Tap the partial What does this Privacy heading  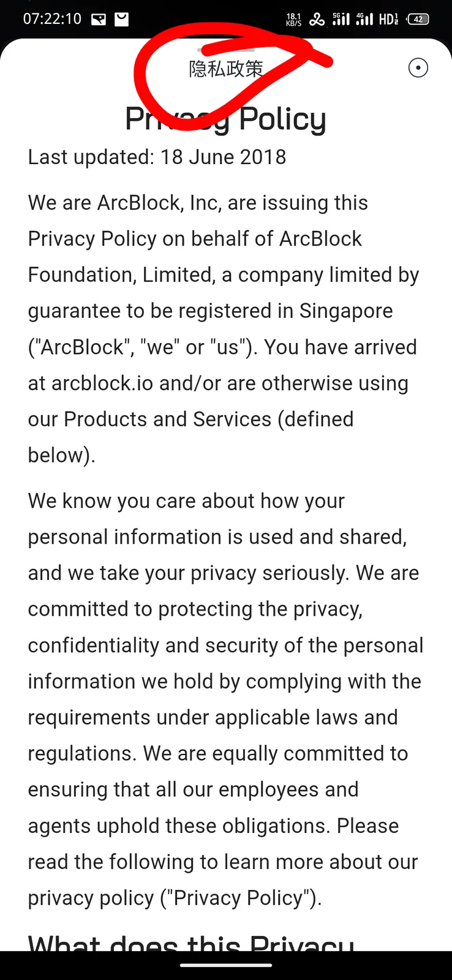(x=191, y=942)
